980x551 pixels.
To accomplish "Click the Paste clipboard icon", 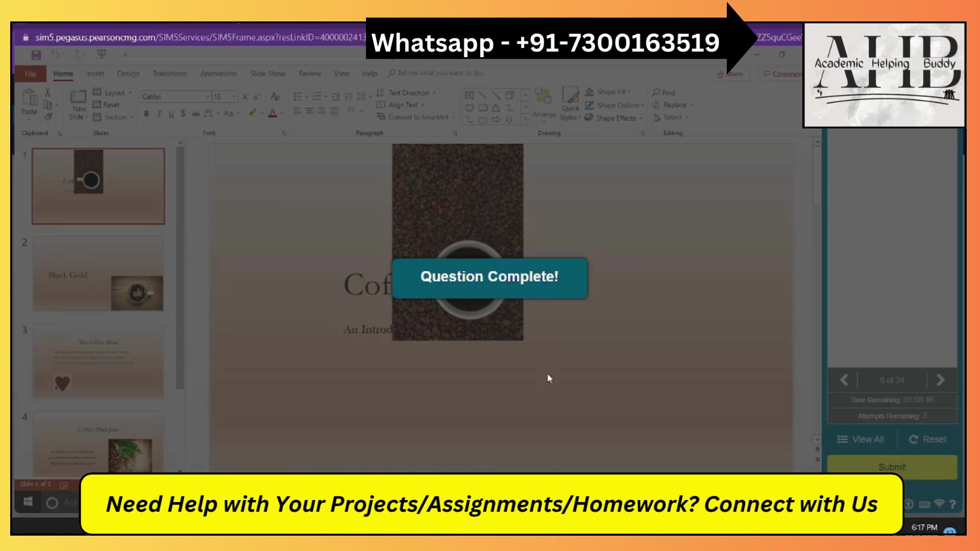I will tap(30, 97).
